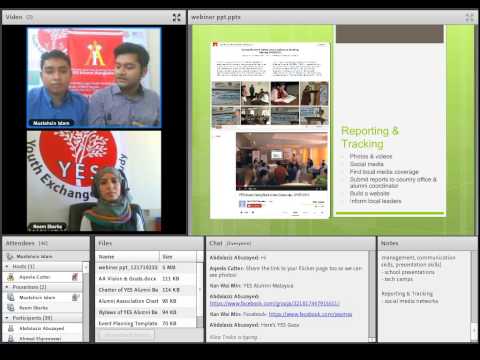Click the 'school presentations' note line
This screenshot has height=360, width=480.
[409, 272]
